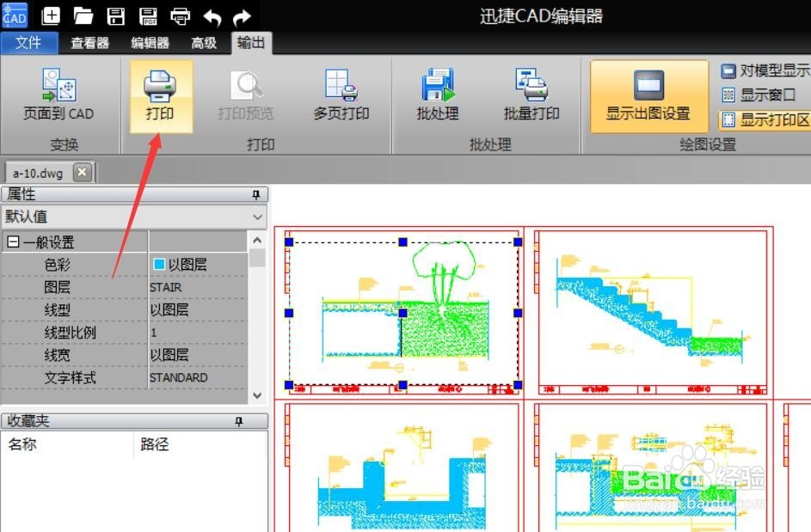Click the blue 色彩 color swatch
811x532 pixels.
[x=159, y=264]
